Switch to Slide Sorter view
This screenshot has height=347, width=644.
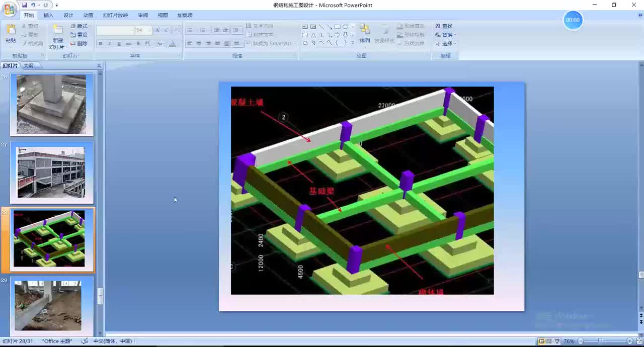pos(549,341)
